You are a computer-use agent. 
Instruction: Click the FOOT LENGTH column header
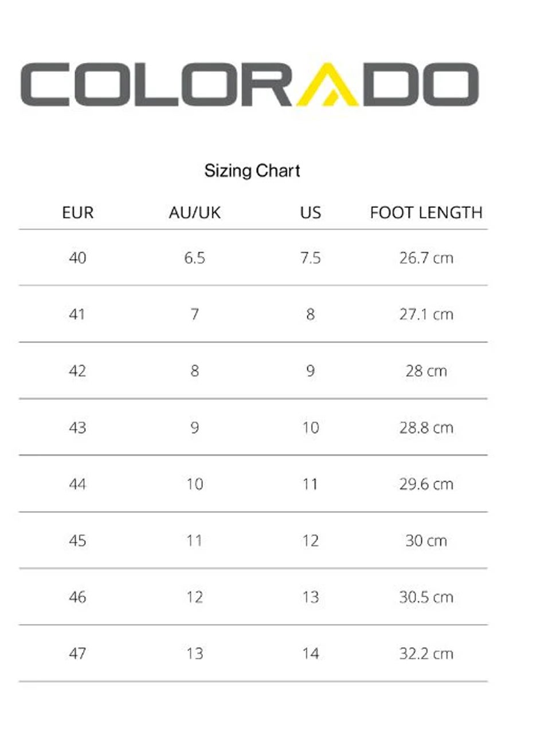tap(426, 213)
